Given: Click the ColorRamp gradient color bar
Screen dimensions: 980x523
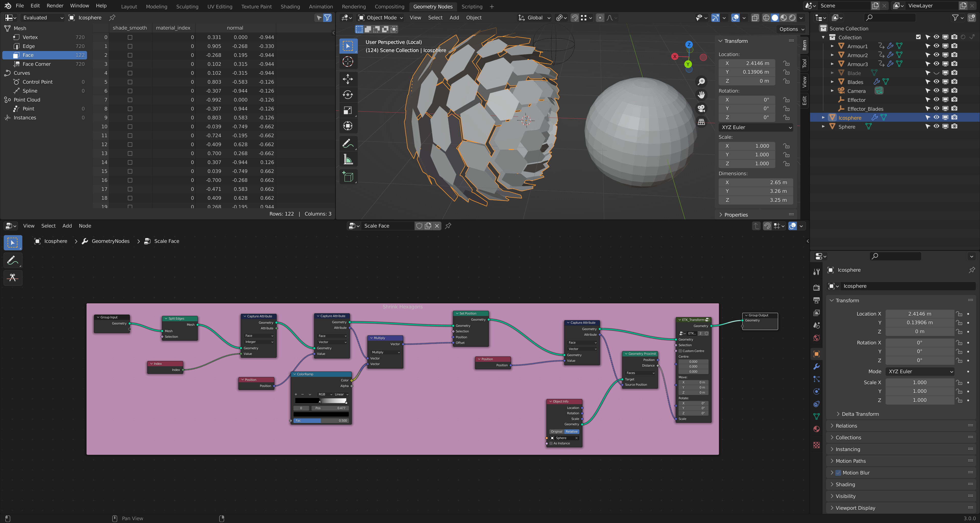Looking at the screenshot, I should click(321, 401).
